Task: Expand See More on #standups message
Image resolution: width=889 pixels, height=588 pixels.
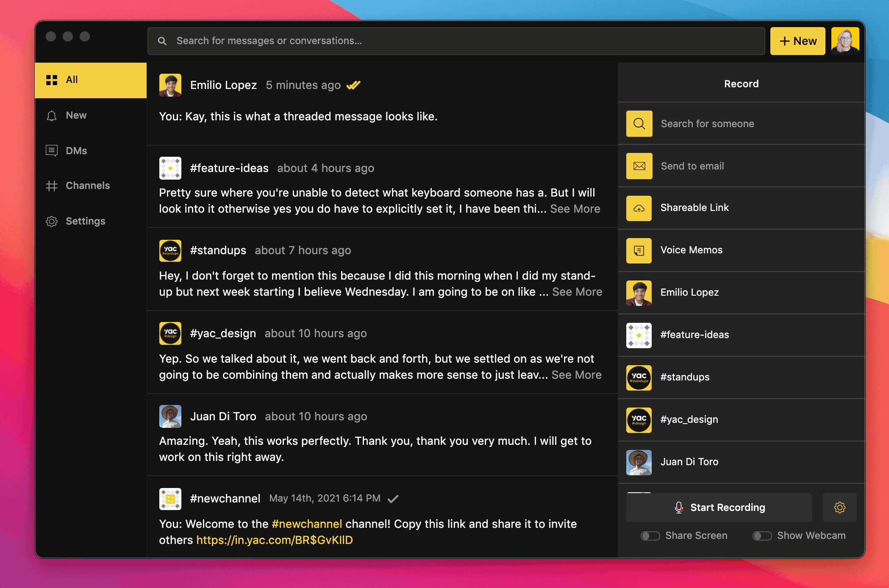Action: tap(577, 292)
